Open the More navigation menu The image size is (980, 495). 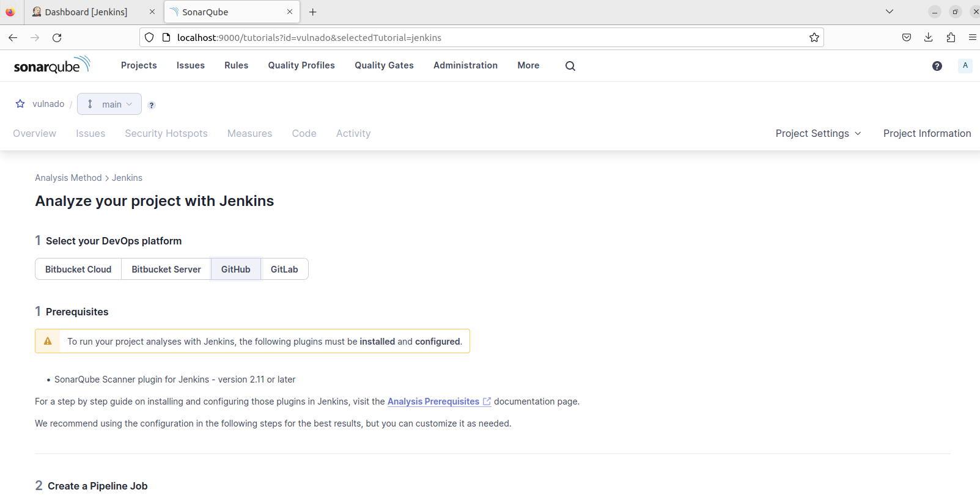[x=528, y=65]
